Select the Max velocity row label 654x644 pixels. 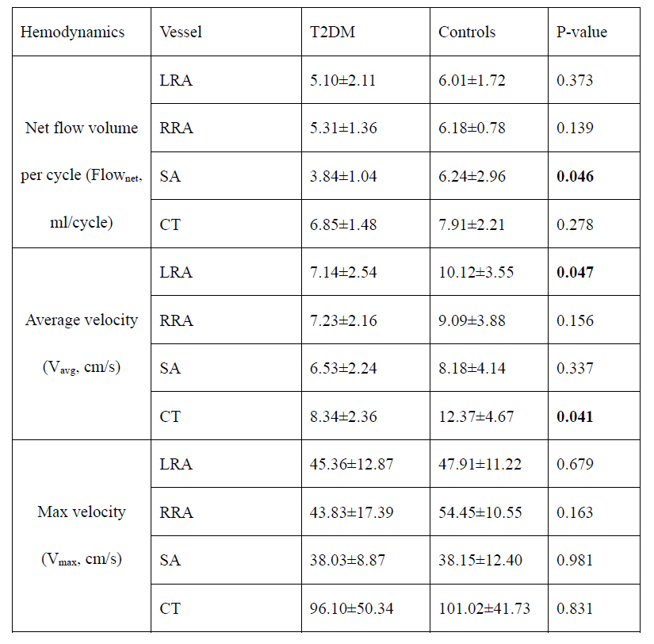coord(82,512)
